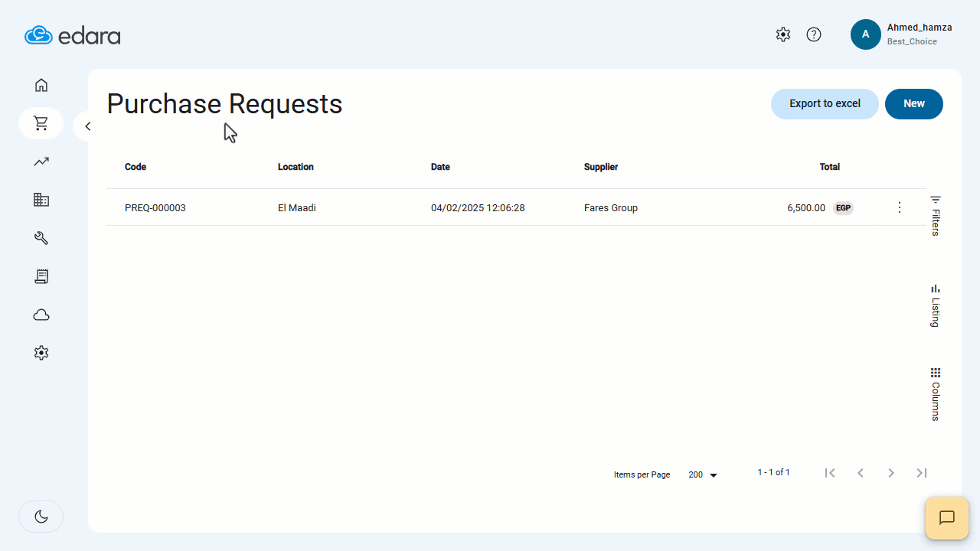Viewport: 980px width, 551px height.
Task: Go to last page of results
Action: click(x=922, y=473)
